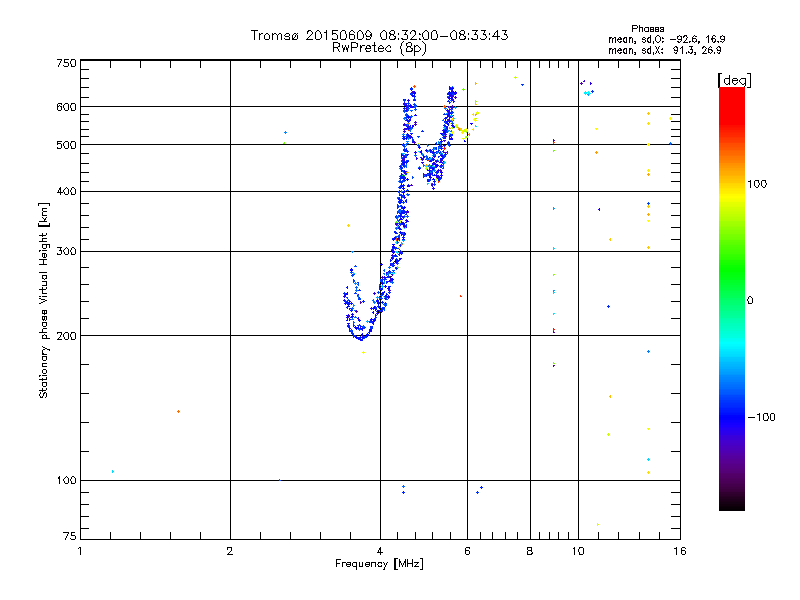The image size is (800, 600).
Task: Click the colorbar tick label '100'
Action: click(757, 184)
